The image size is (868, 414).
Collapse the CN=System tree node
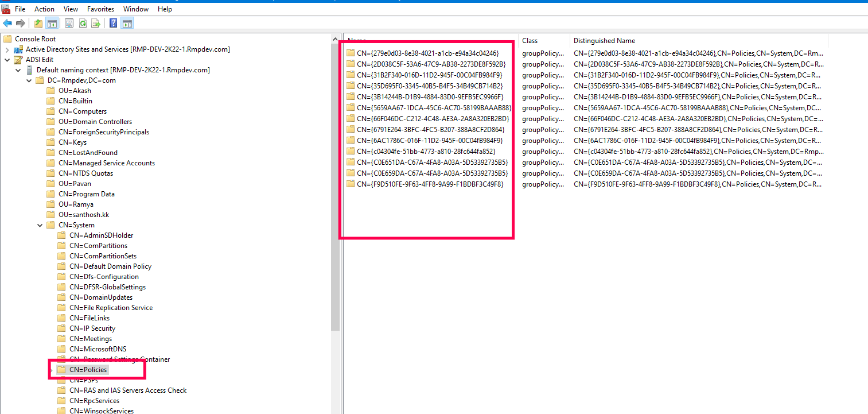coord(40,225)
